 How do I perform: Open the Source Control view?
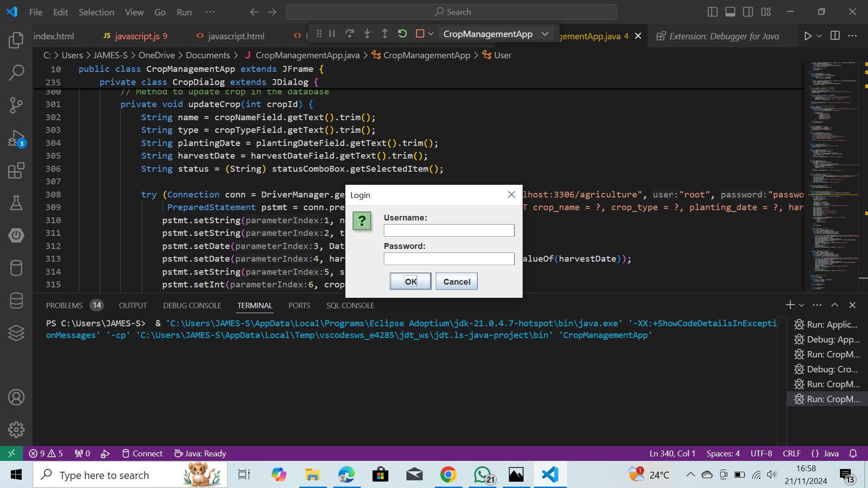[16, 105]
